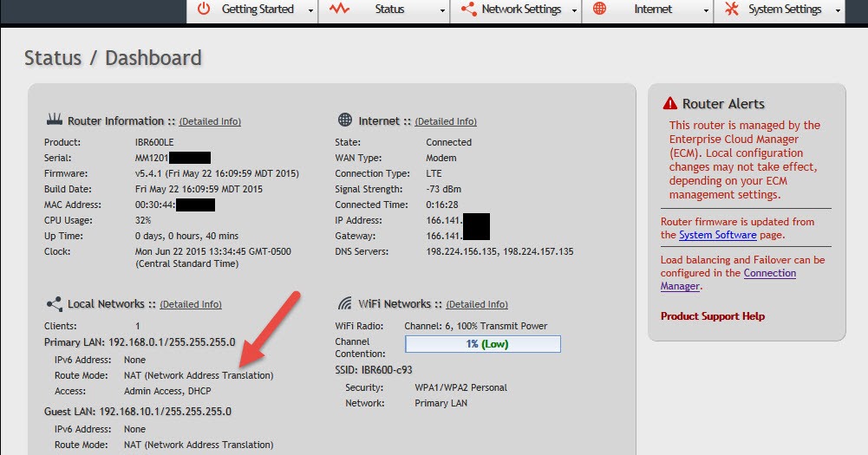
Task: Click Connected Time value 0:16:28
Action: 441,205
